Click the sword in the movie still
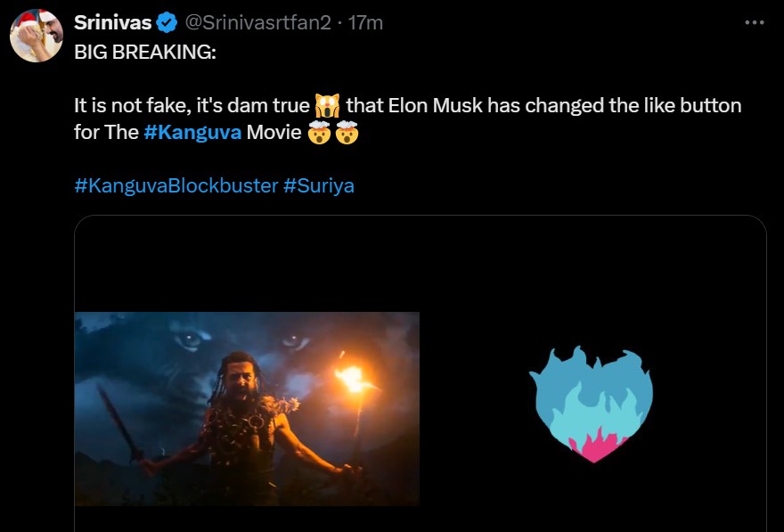Image resolution: width=784 pixels, height=532 pixels. (118, 421)
